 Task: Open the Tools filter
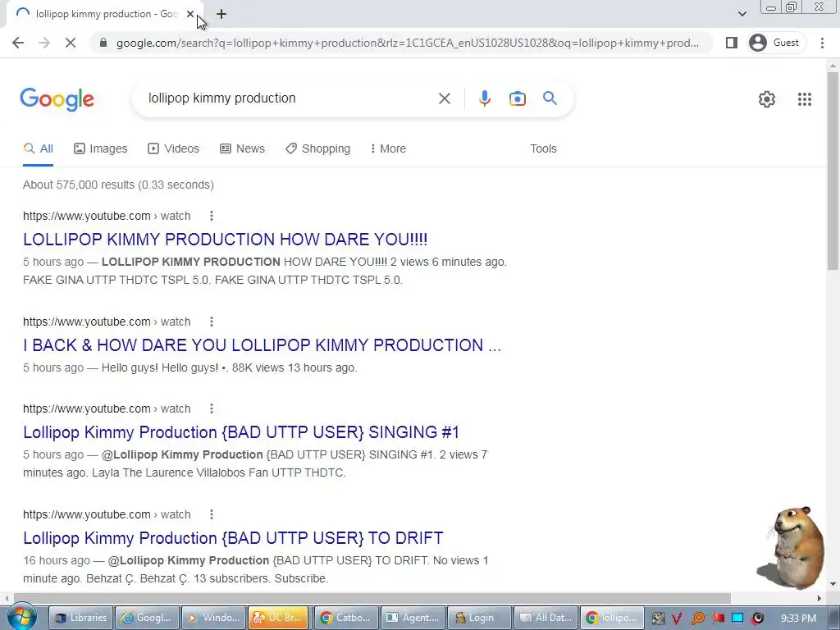point(543,149)
